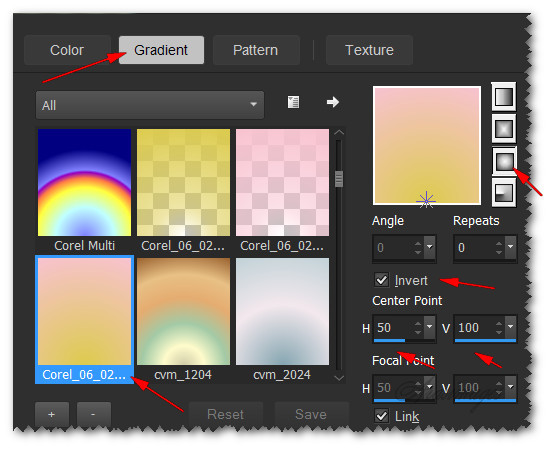Select the pink checkered Corel_06_02 gradient
Image resolution: width=551 pixels, height=451 pixels.
pyautogui.click(x=283, y=183)
